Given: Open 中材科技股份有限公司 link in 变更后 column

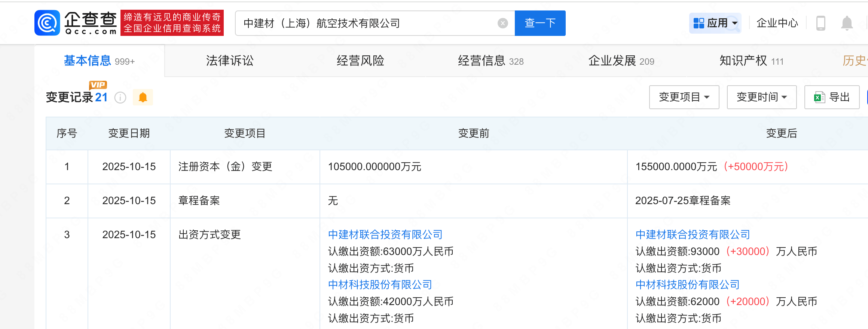Looking at the screenshot, I should [x=688, y=285].
